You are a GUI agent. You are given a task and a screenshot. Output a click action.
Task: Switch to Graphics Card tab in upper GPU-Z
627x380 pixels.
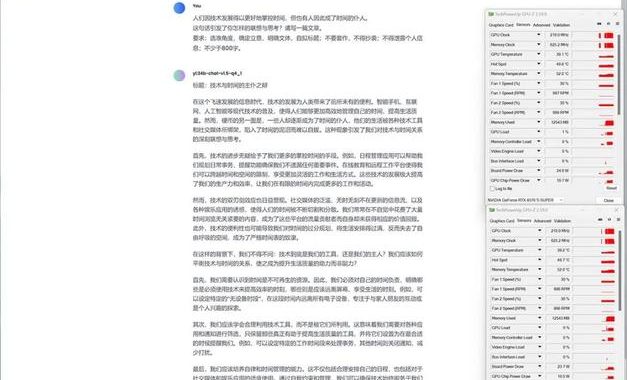501,25
